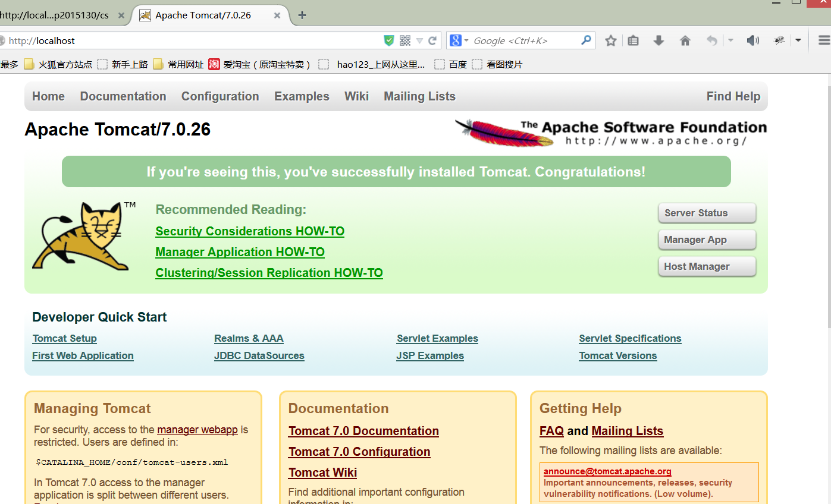Image resolution: width=831 pixels, height=504 pixels.
Task: Open Tomcat 7.0 Documentation link
Action: point(363,431)
